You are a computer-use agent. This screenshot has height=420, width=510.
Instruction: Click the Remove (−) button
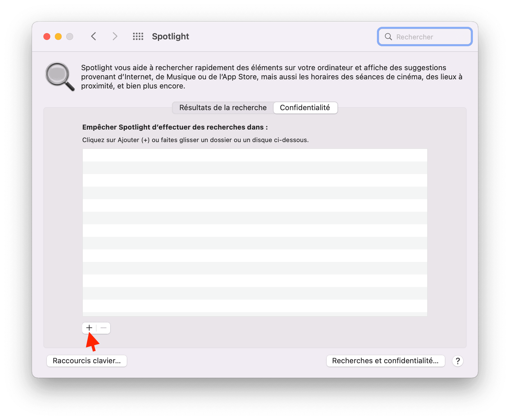(x=103, y=328)
